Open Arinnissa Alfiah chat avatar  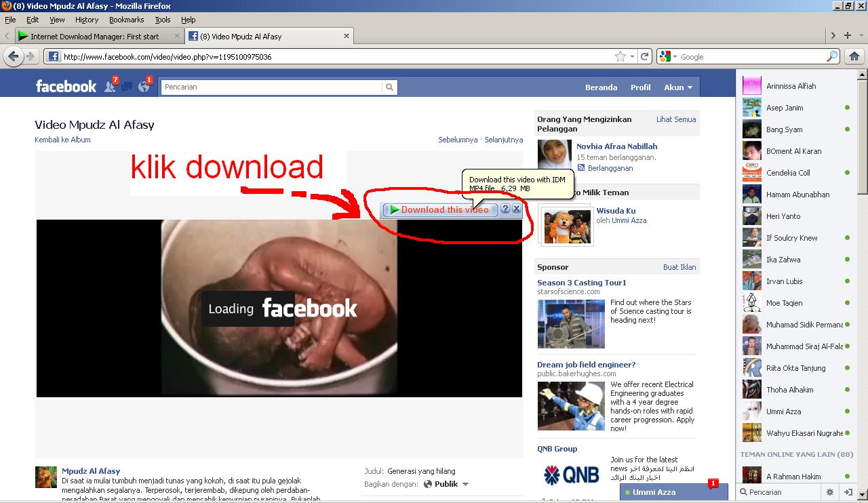(x=752, y=85)
